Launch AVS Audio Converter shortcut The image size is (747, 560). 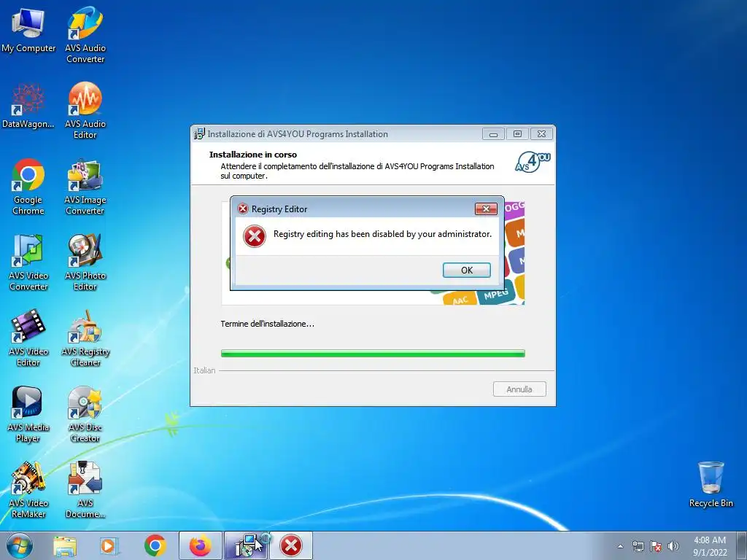[x=85, y=34]
